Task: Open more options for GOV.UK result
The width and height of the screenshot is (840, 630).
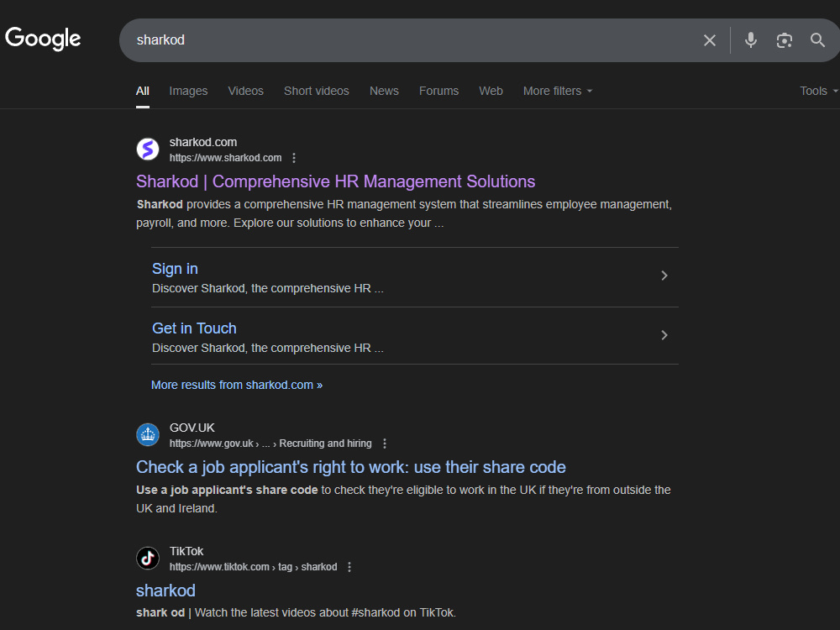Action: (384, 444)
